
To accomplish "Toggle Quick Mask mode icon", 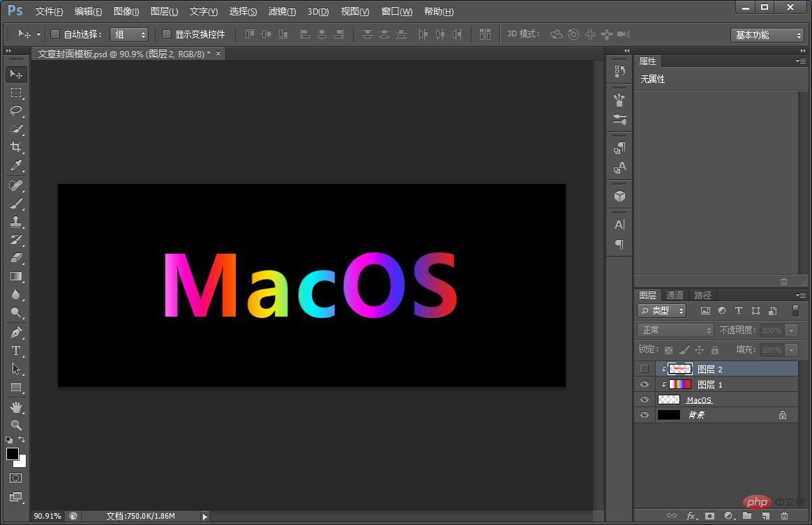I will (x=16, y=478).
